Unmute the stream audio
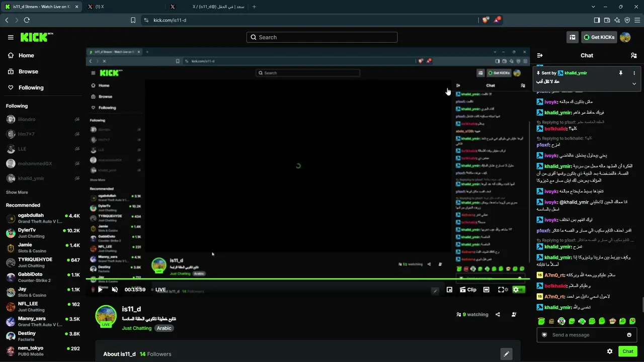This screenshot has width=644, height=362. (x=115, y=290)
